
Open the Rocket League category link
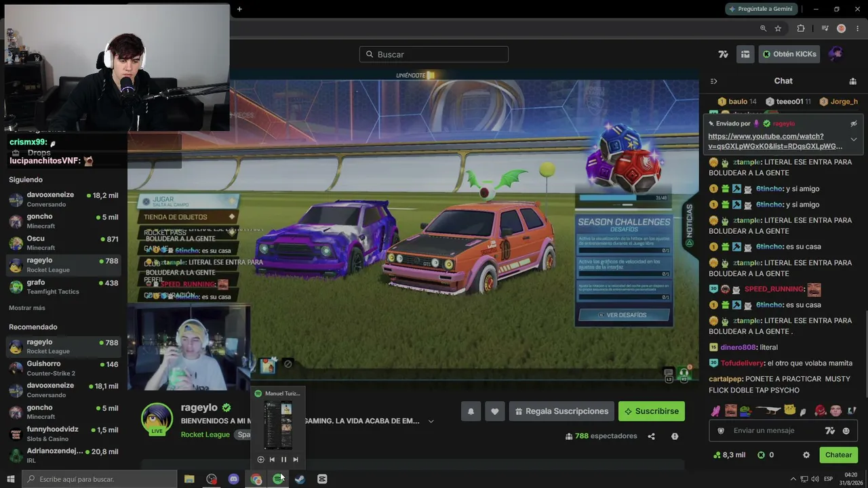click(205, 434)
